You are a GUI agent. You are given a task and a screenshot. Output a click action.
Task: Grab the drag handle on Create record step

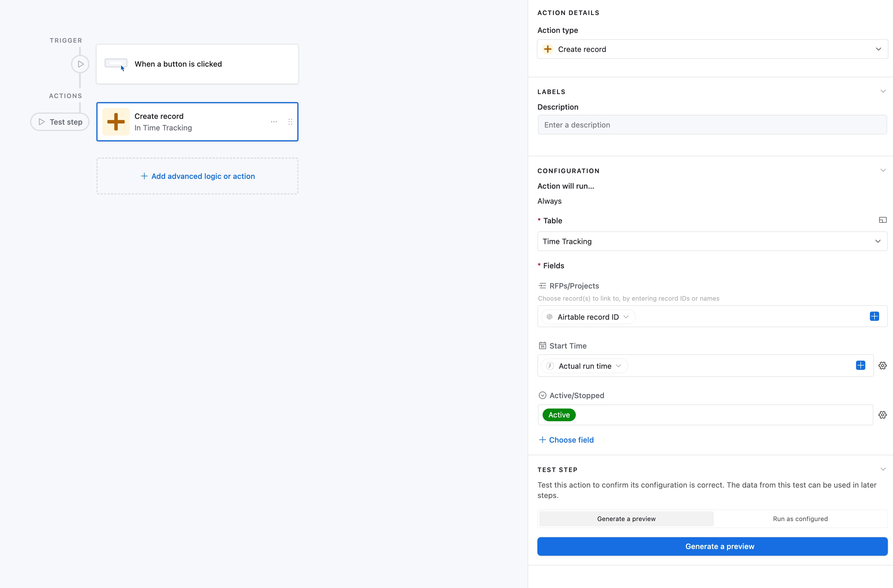tap(290, 122)
